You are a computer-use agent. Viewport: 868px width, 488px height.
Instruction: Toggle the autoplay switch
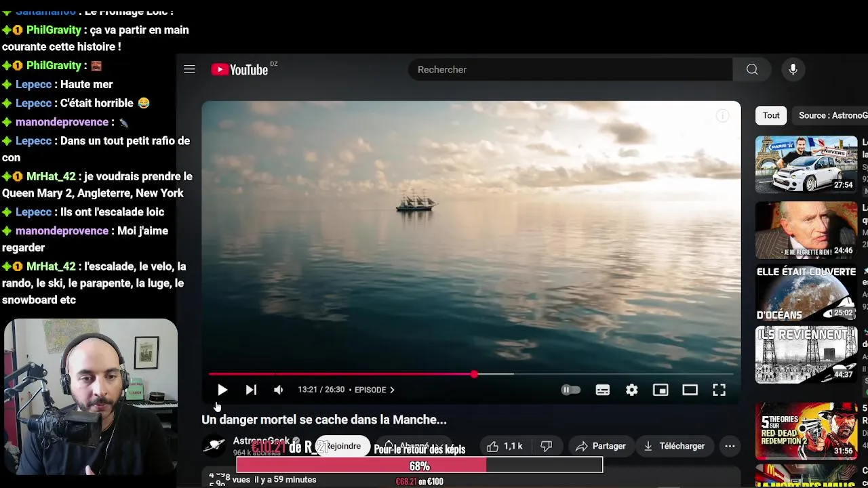[571, 390]
